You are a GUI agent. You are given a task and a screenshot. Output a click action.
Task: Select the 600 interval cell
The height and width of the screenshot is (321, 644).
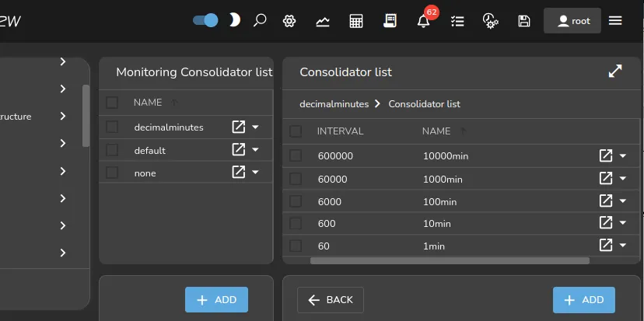(327, 224)
